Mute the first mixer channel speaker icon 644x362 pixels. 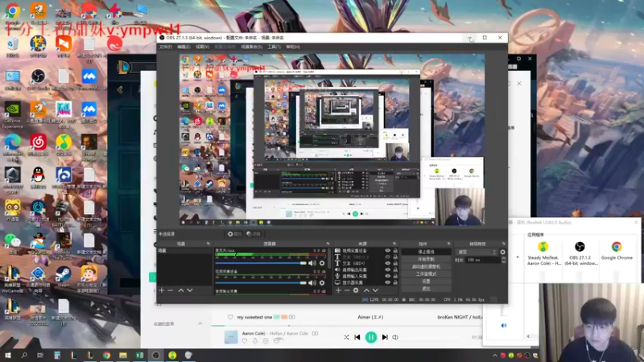(x=312, y=263)
